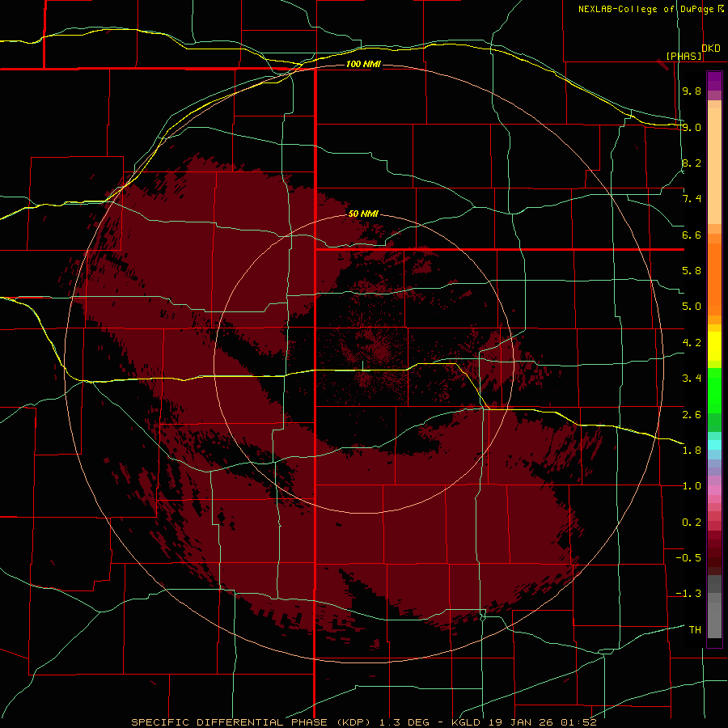Click the 1.0 scale value
Viewport: 728px width, 728px height.
point(692,486)
